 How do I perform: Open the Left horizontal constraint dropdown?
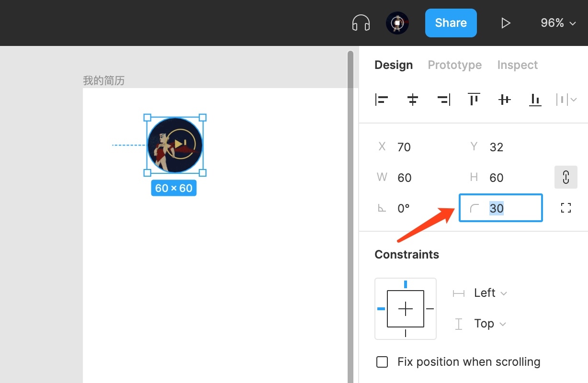(490, 293)
